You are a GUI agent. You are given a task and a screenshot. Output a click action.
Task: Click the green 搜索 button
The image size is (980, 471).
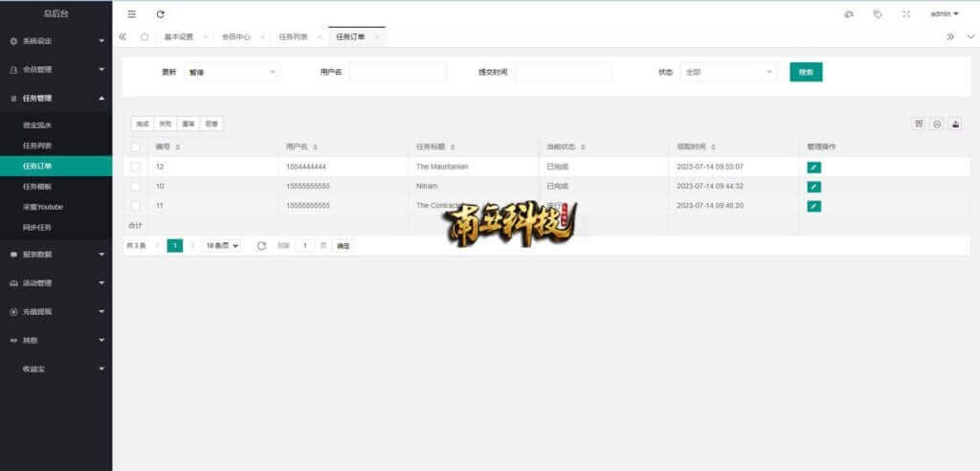click(805, 72)
